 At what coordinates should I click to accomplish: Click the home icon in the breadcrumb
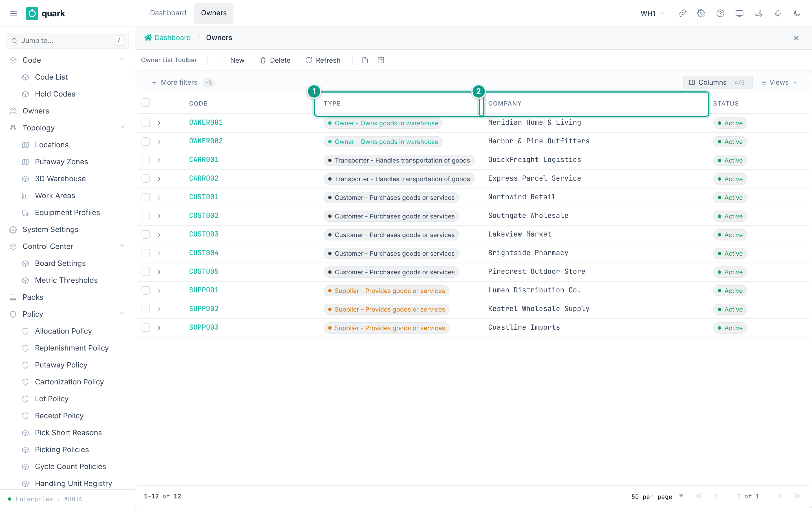148,38
